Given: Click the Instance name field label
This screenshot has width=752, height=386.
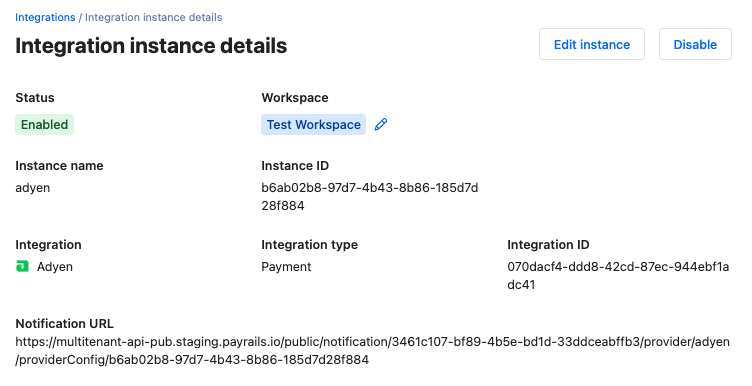Looking at the screenshot, I should [x=59, y=166].
